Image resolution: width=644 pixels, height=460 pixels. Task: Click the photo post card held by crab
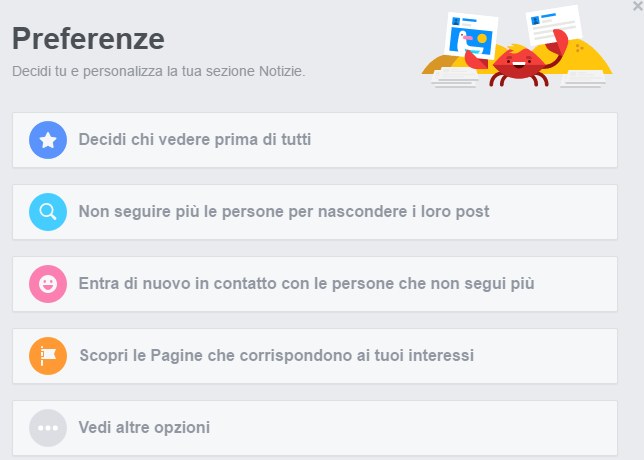(x=471, y=35)
